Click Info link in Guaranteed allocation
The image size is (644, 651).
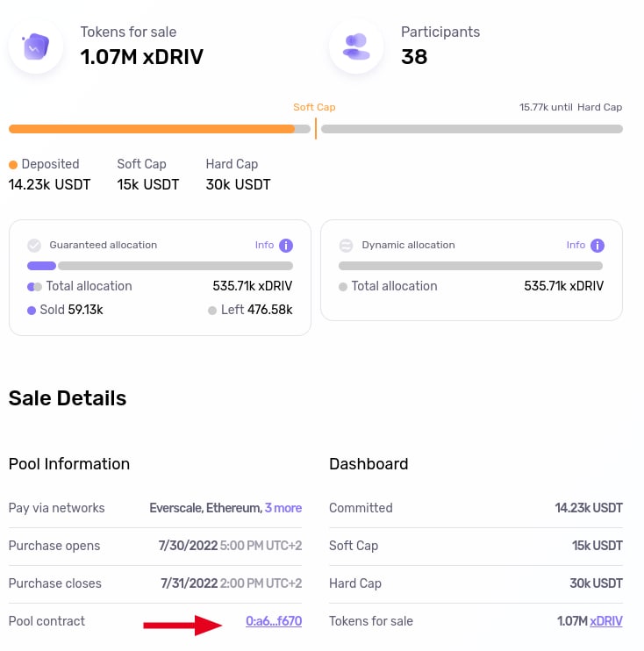264,246
